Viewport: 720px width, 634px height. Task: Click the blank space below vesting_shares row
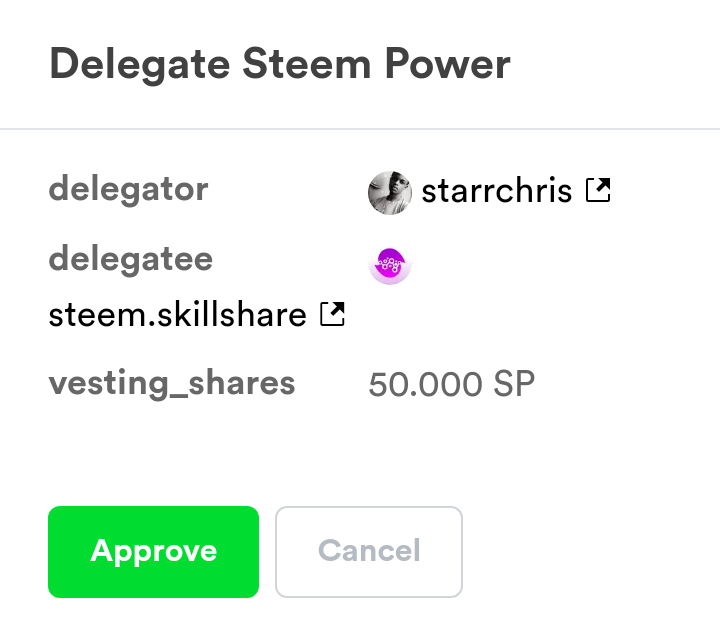coord(360,454)
